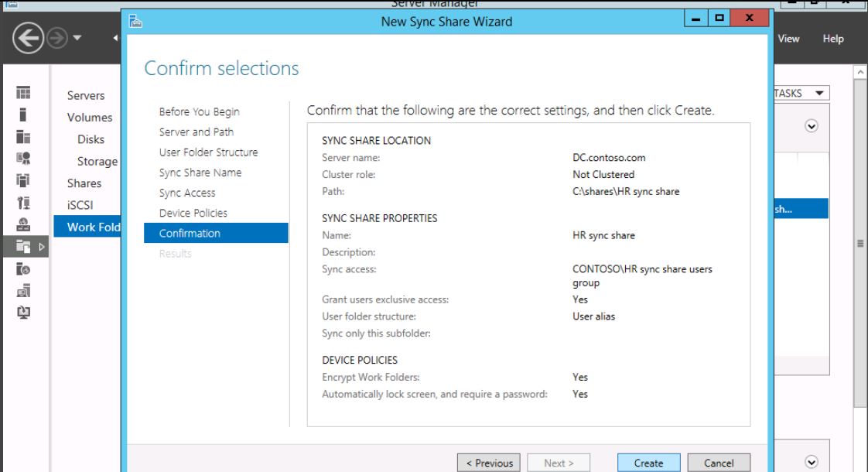Click the wizard icon in title bar
Viewport: 868px width, 472px height.
135,22
